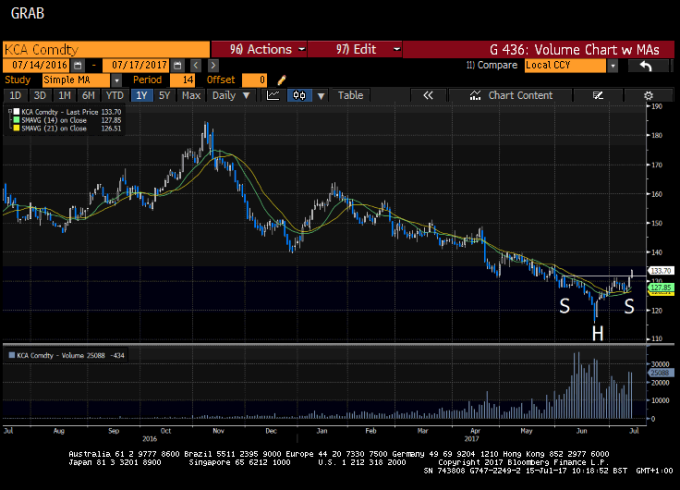Click the back arrow button at top right
Screen dimensions: 680x490
(646, 65)
